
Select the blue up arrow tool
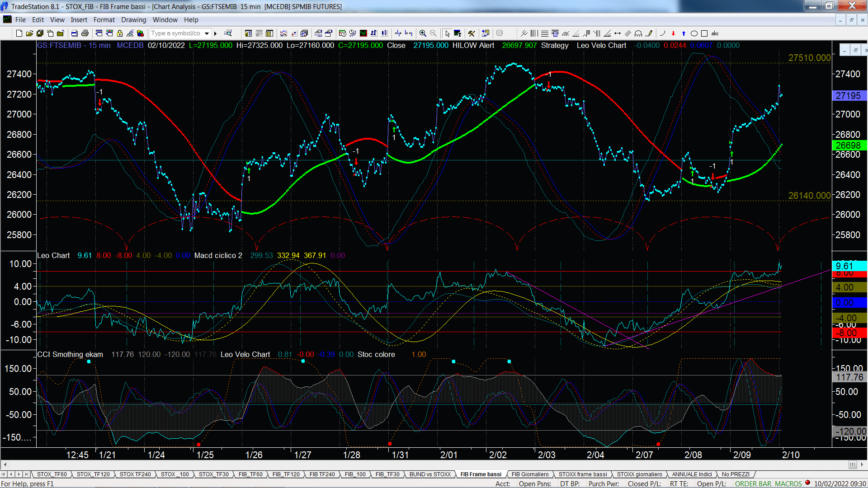tap(684, 33)
